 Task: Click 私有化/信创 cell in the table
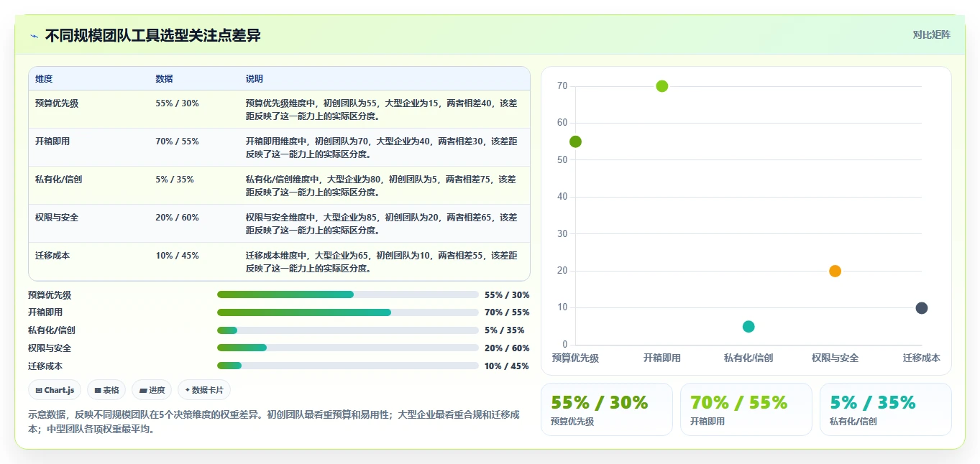59,180
